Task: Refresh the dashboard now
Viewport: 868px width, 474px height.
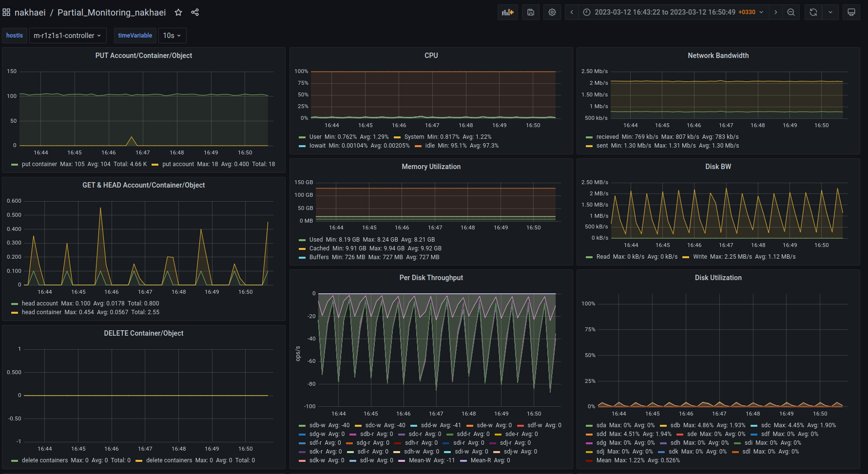Action: pos(813,12)
